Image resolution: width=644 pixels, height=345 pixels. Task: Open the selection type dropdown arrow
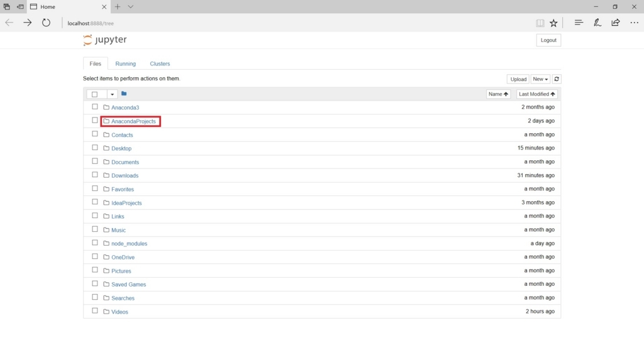pos(112,94)
